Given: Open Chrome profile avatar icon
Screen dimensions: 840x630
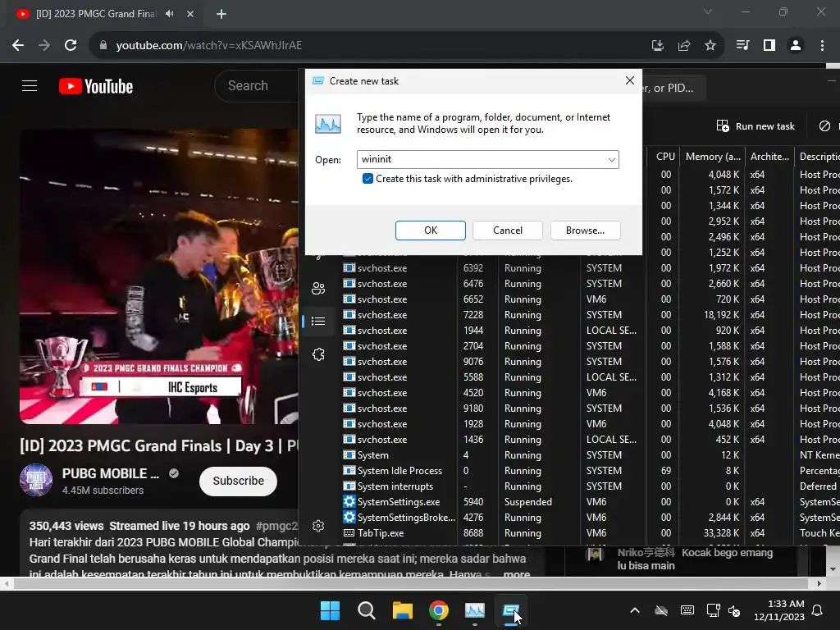Looking at the screenshot, I should [x=796, y=46].
